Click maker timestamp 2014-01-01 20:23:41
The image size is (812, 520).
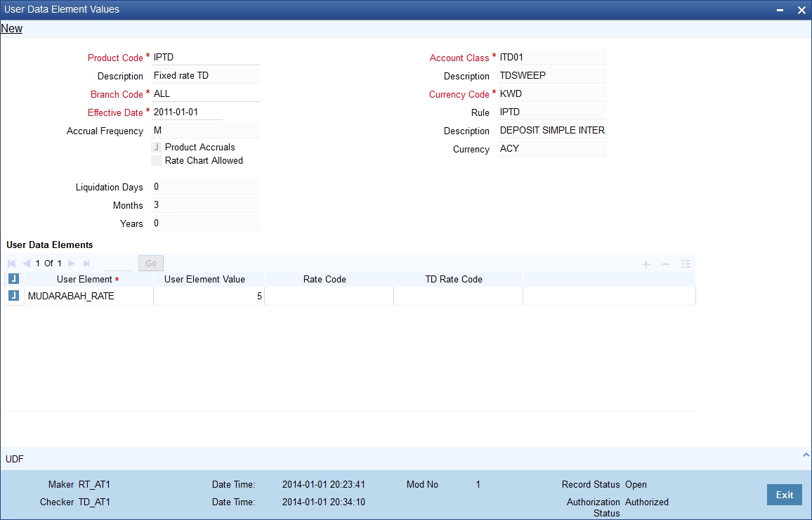click(x=324, y=485)
